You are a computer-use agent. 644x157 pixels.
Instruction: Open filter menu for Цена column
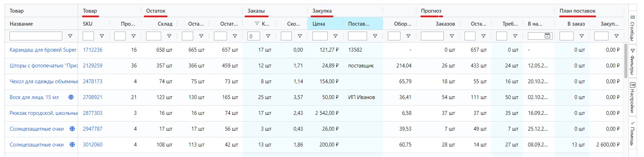[335, 36]
